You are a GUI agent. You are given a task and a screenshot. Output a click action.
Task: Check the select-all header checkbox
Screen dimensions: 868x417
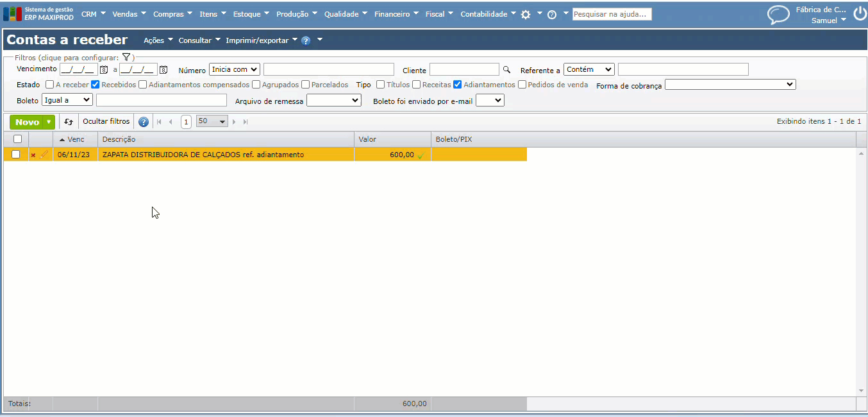coord(17,139)
